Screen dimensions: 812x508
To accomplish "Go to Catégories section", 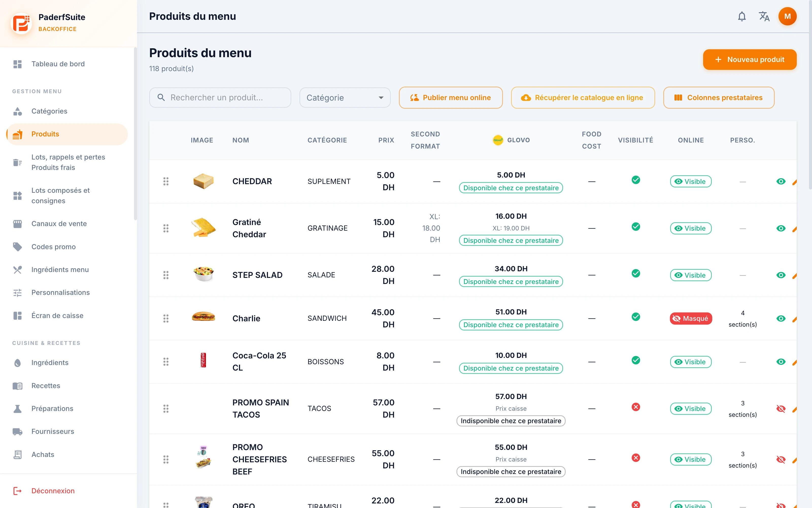I will pyautogui.click(x=67, y=111).
